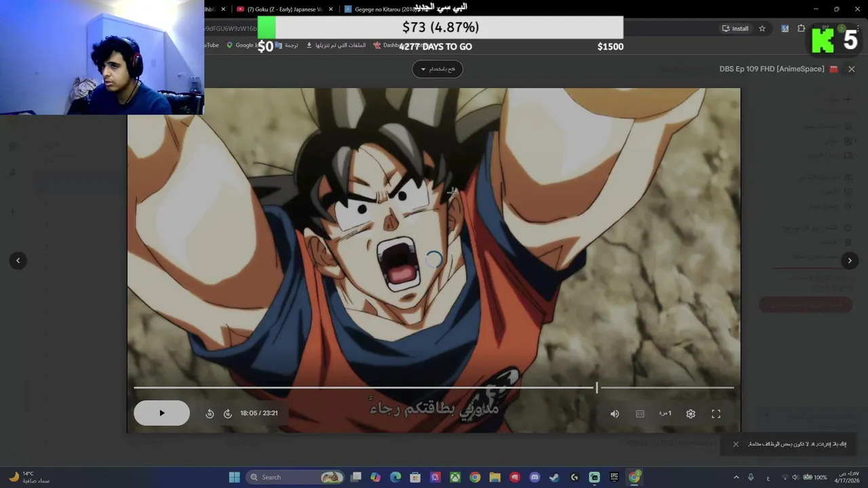868x488 pixels.
Task: Open Task View from taskbar
Action: 356,477
